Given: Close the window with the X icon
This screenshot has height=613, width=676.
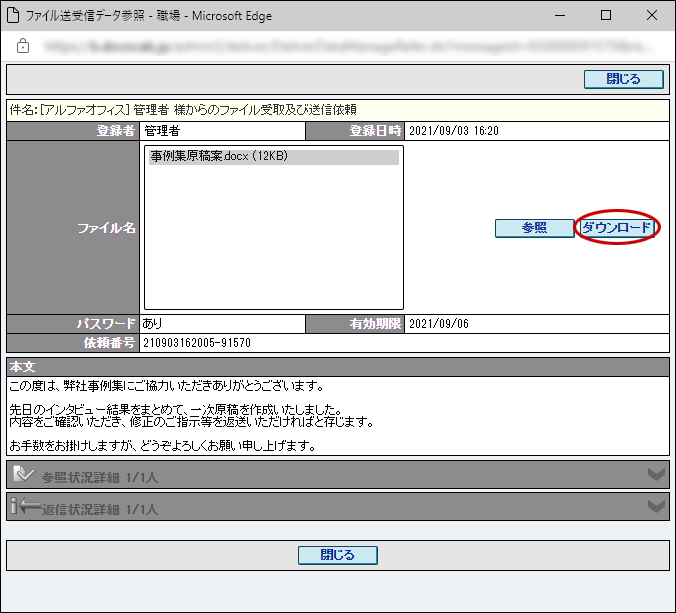Looking at the screenshot, I should point(652,16).
